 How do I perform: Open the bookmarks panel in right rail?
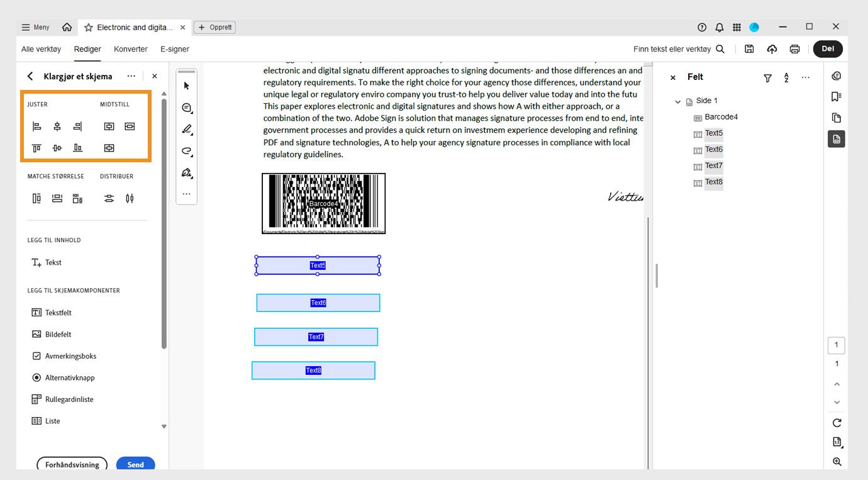click(836, 96)
